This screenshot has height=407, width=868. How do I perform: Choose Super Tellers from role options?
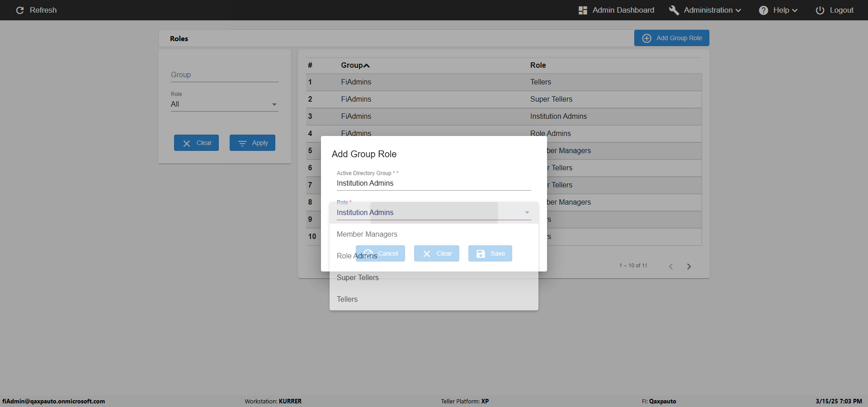click(434, 277)
